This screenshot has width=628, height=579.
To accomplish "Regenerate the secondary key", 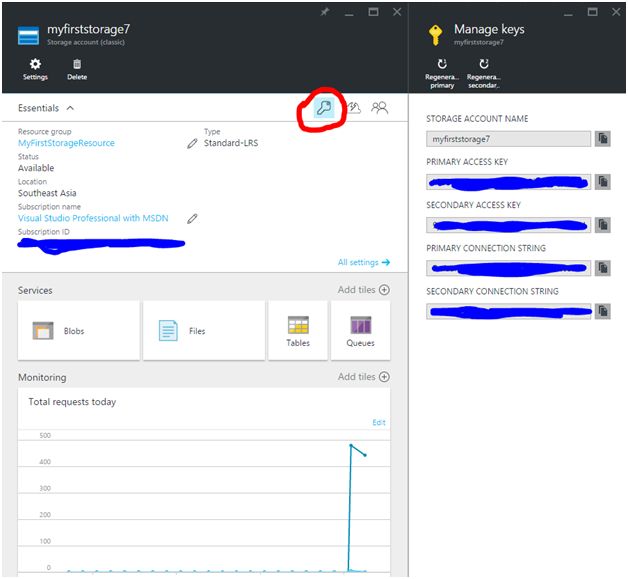I will pyautogui.click(x=483, y=74).
